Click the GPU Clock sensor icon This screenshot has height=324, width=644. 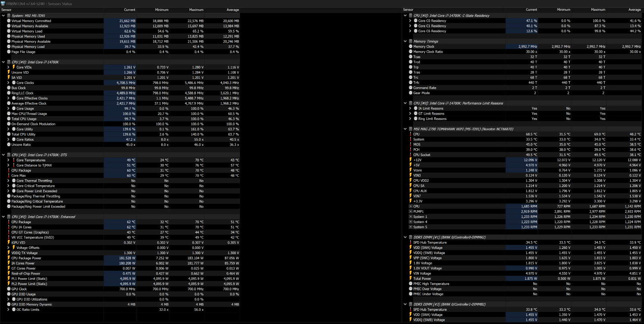(9, 289)
